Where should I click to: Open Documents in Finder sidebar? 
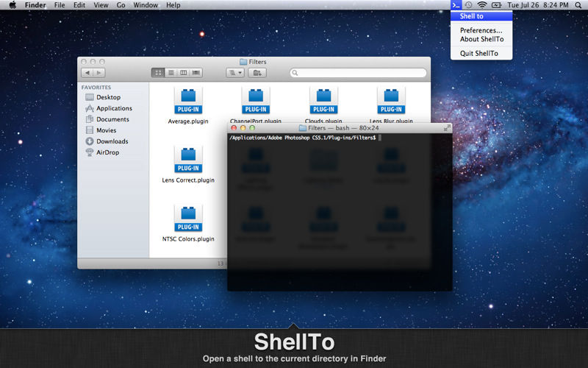[x=107, y=119]
